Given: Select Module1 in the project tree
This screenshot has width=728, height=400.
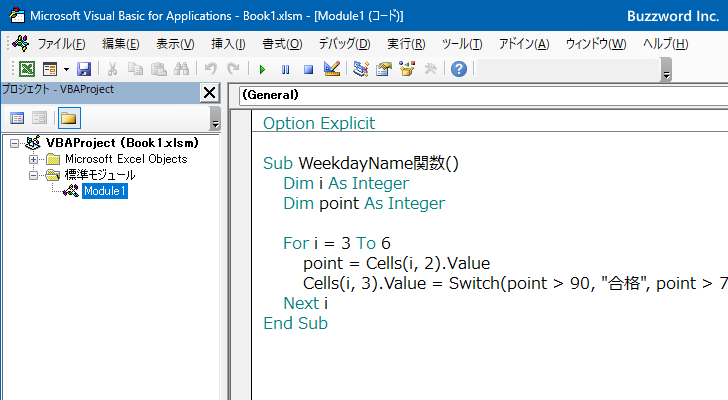Looking at the screenshot, I should point(105,191).
